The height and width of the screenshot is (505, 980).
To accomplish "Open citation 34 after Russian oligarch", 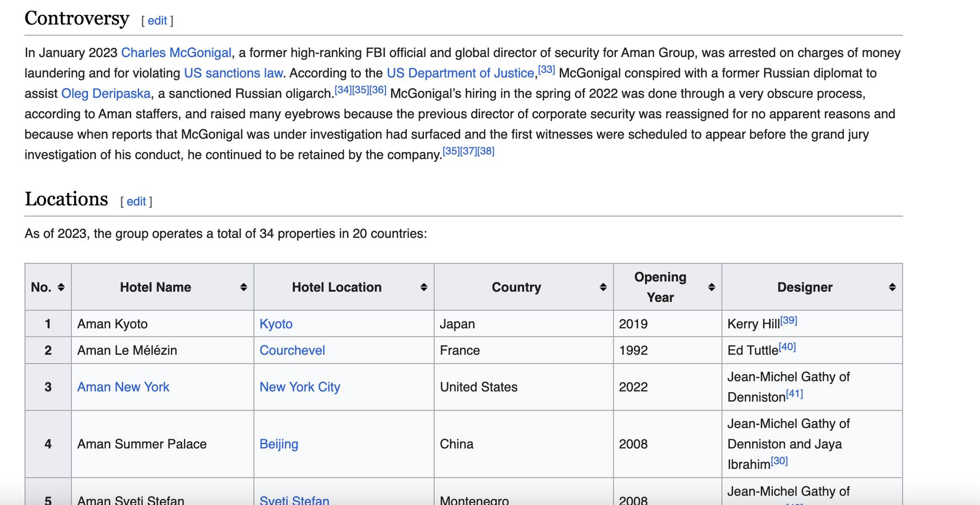I will (343, 90).
